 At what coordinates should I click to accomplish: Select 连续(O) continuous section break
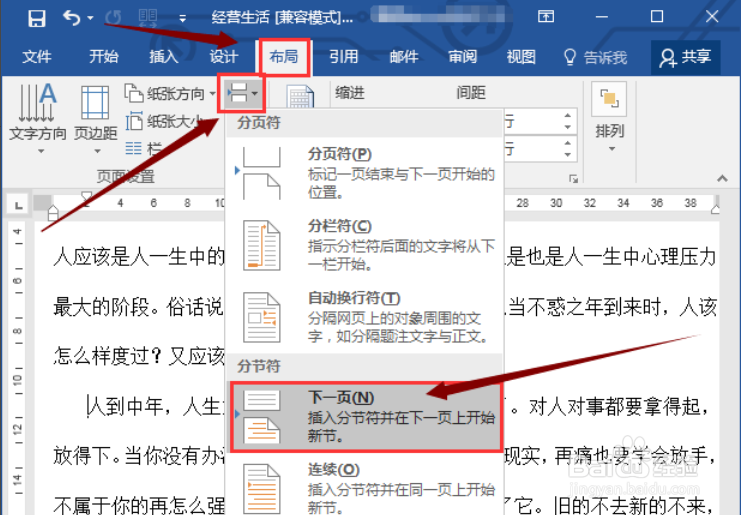[364, 488]
